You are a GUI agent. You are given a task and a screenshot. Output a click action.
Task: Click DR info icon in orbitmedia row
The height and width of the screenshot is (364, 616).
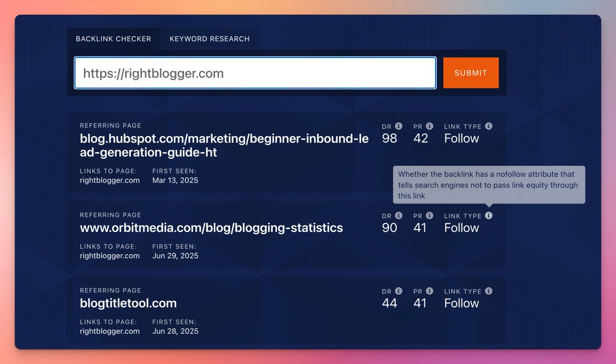coord(399,216)
